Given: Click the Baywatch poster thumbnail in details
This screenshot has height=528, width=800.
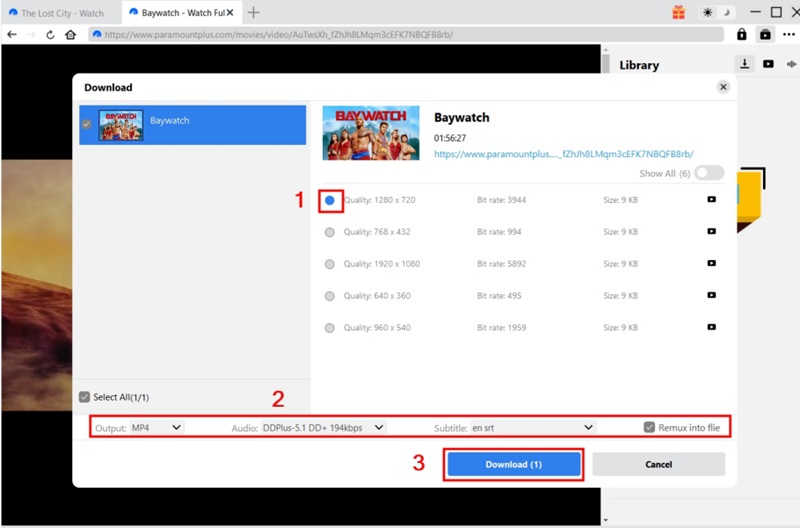Looking at the screenshot, I should (x=371, y=133).
